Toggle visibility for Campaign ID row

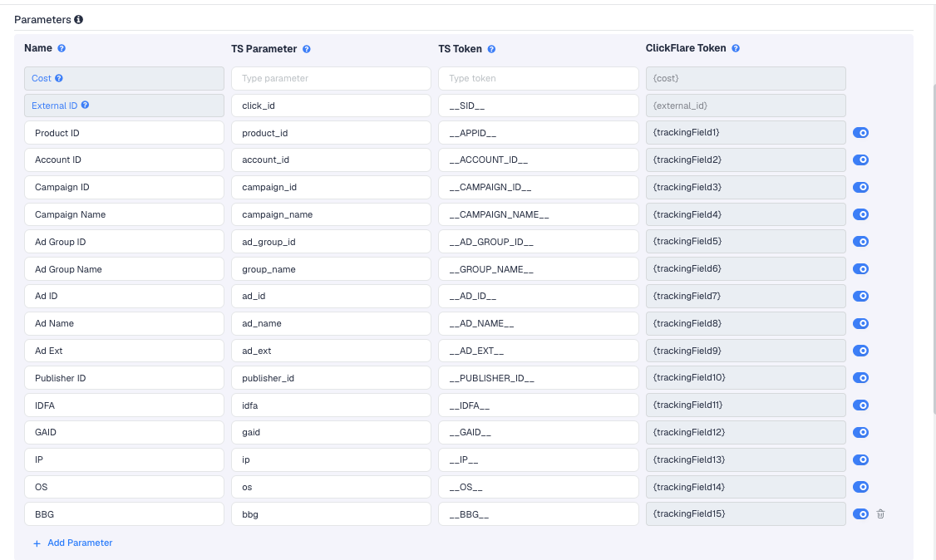tap(860, 187)
